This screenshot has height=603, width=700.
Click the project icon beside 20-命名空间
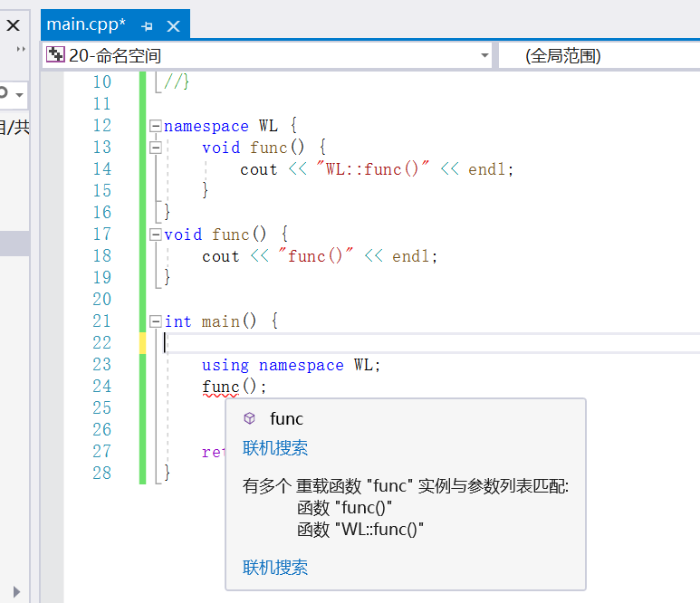[x=55, y=54]
